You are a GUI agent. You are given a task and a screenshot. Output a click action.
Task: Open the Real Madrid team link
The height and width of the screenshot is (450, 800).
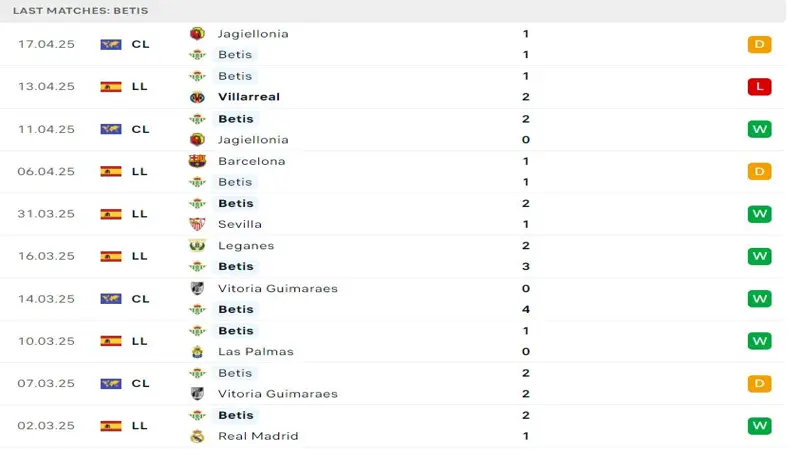pos(257,436)
